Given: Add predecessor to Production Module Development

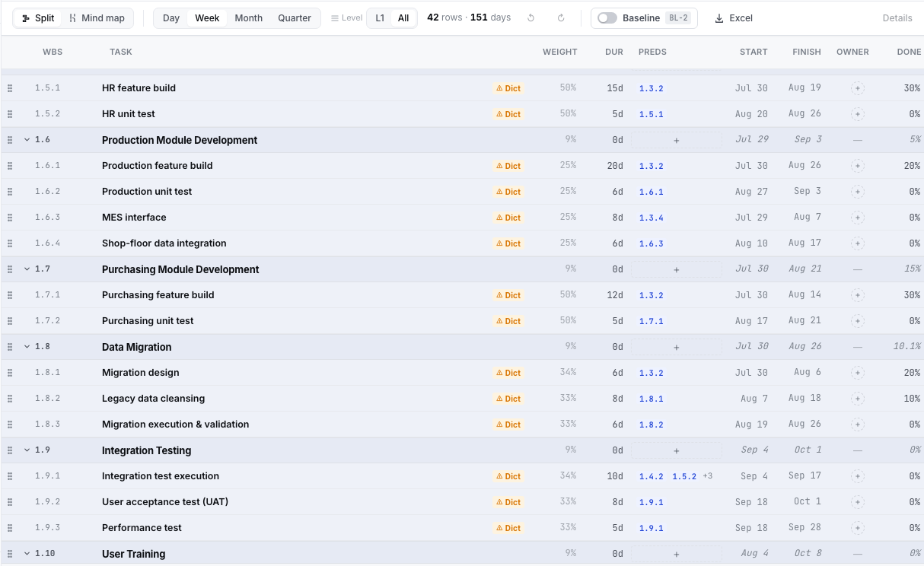Looking at the screenshot, I should [x=676, y=140].
